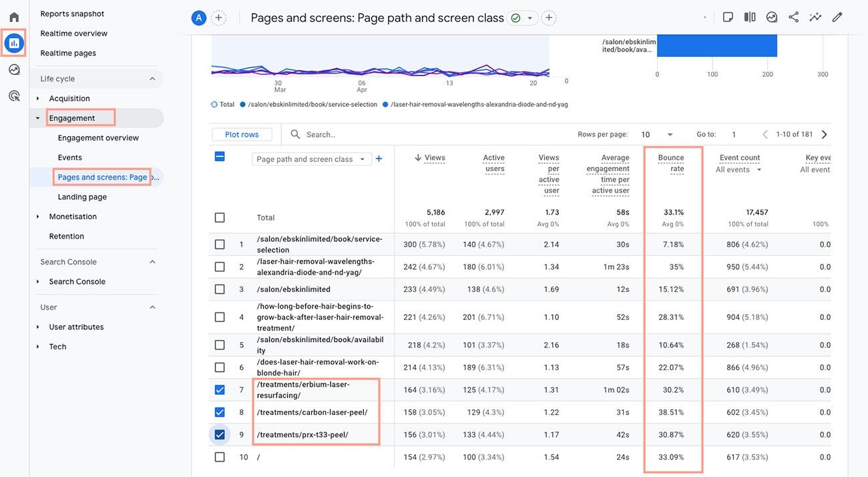Sort by Average engagement time column

click(608, 174)
